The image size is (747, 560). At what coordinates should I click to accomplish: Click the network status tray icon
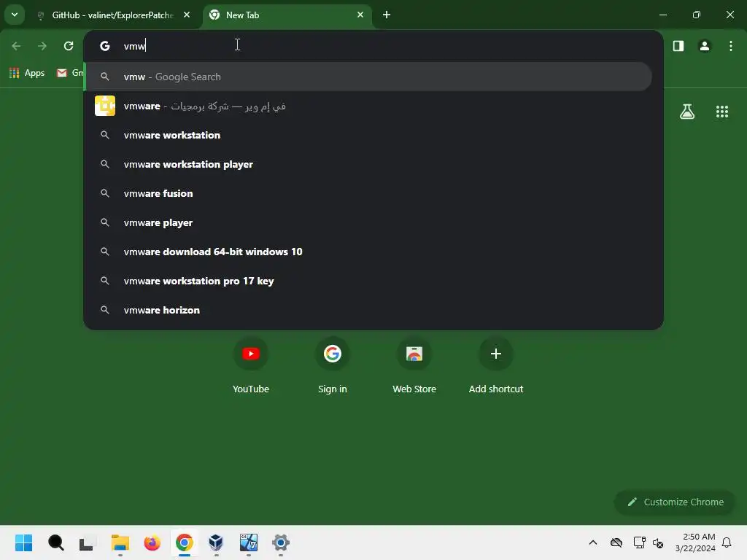(639, 542)
